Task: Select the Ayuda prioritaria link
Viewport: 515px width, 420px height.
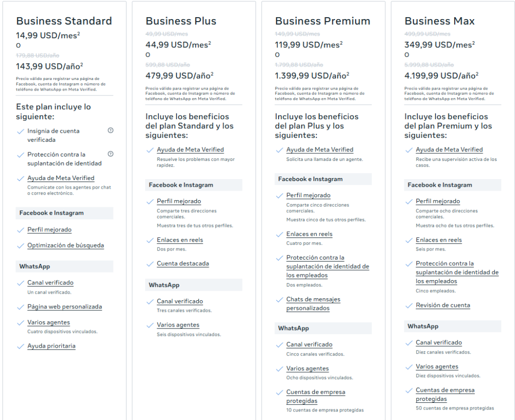Action: pos(51,346)
